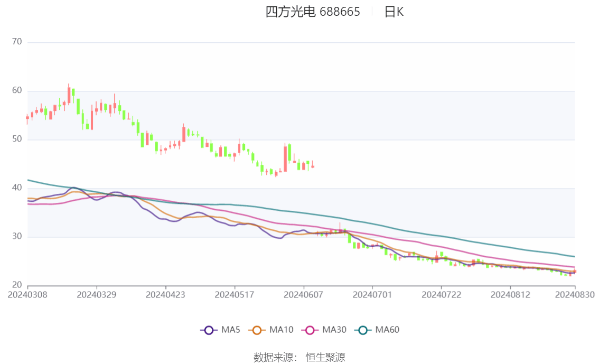Click the 20240517 date axis label
Screen dimensions: 599x364
[x=235, y=295]
